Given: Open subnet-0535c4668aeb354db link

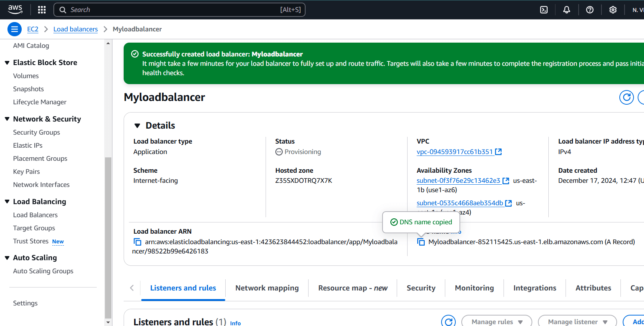Looking at the screenshot, I should coord(460,203).
